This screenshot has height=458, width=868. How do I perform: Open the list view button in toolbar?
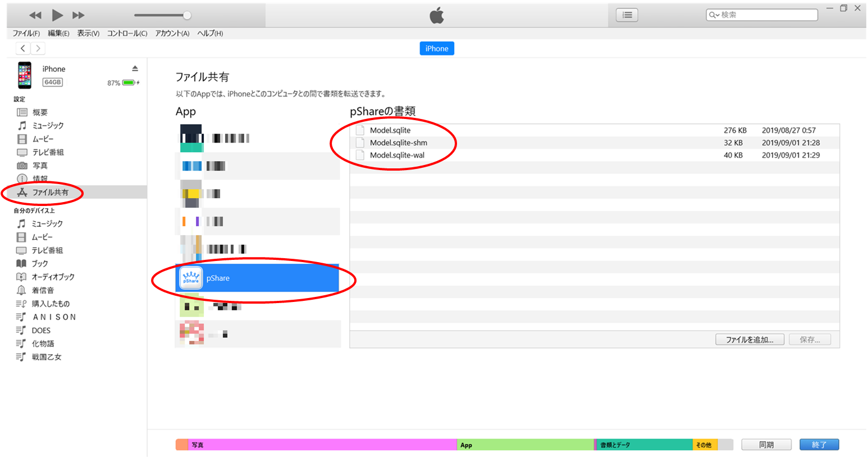(627, 15)
